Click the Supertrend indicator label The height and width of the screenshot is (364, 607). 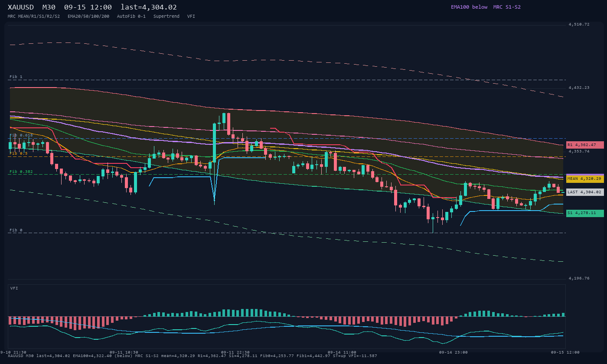166,16
